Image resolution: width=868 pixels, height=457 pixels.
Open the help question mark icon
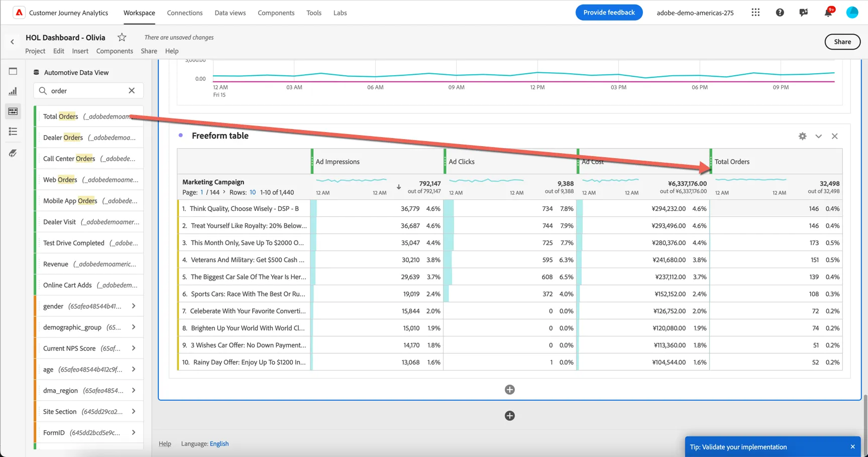(780, 13)
